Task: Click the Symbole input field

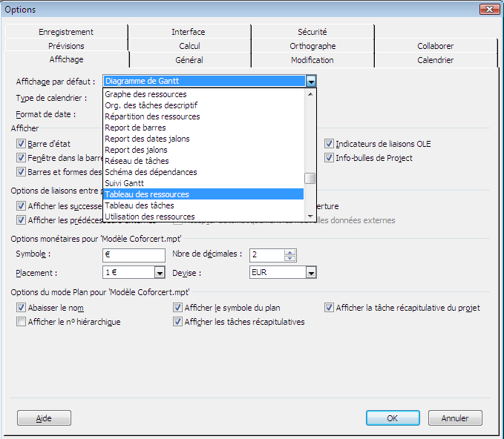Action: click(134, 255)
